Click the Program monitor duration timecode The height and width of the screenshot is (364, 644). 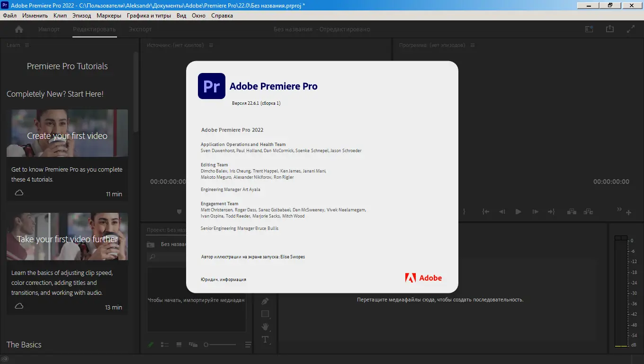[611, 182]
